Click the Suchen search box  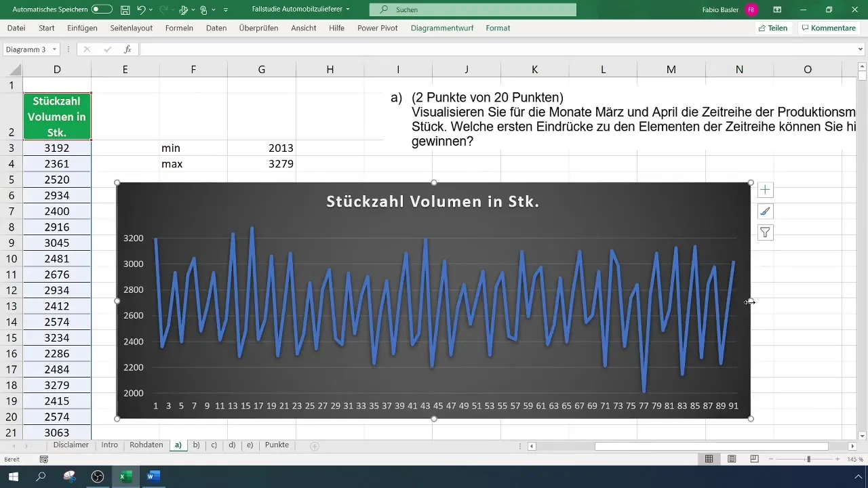pos(473,10)
